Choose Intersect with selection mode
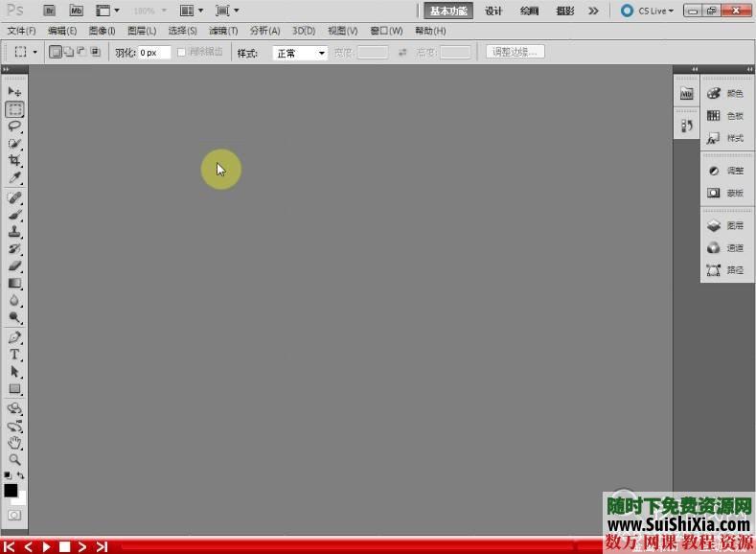The width and height of the screenshot is (756, 554). (96, 52)
